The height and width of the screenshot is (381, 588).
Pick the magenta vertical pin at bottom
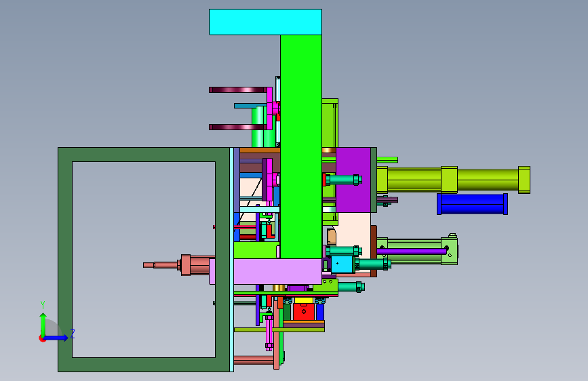269,332
